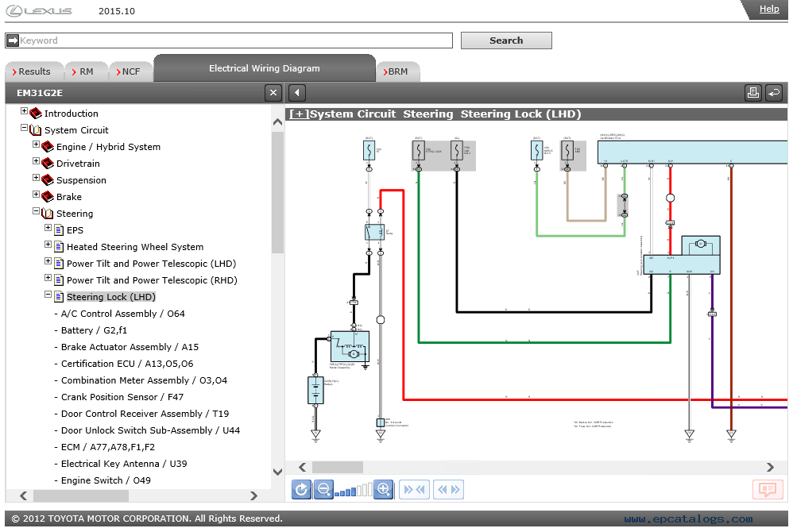This screenshot has width=793, height=532.
Task: Click the Introduction book icon
Action: click(36, 114)
